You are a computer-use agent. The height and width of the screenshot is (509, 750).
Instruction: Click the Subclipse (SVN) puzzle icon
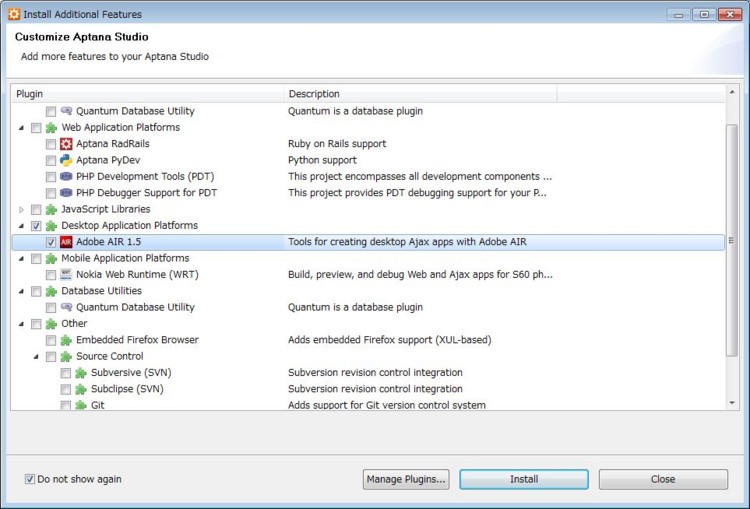81,389
